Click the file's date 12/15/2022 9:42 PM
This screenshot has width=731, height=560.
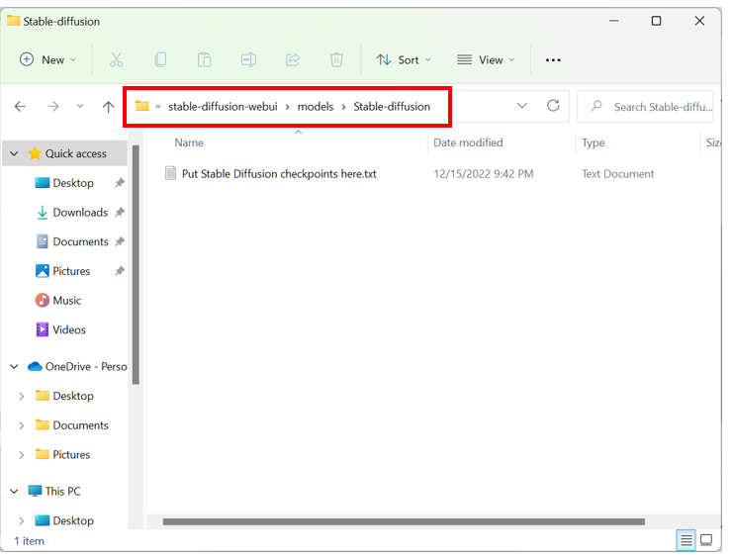click(x=483, y=174)
